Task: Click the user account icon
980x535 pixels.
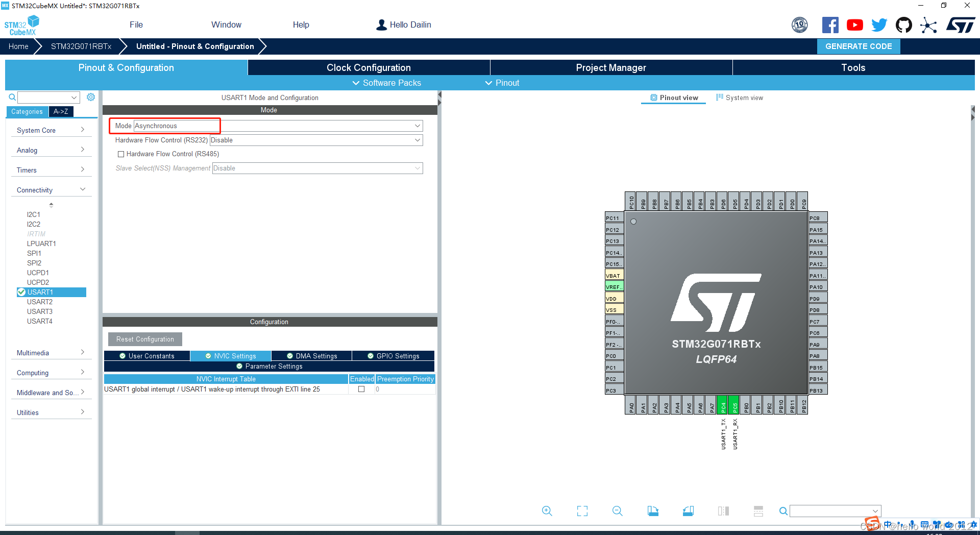Action: [x=381, y=25]
